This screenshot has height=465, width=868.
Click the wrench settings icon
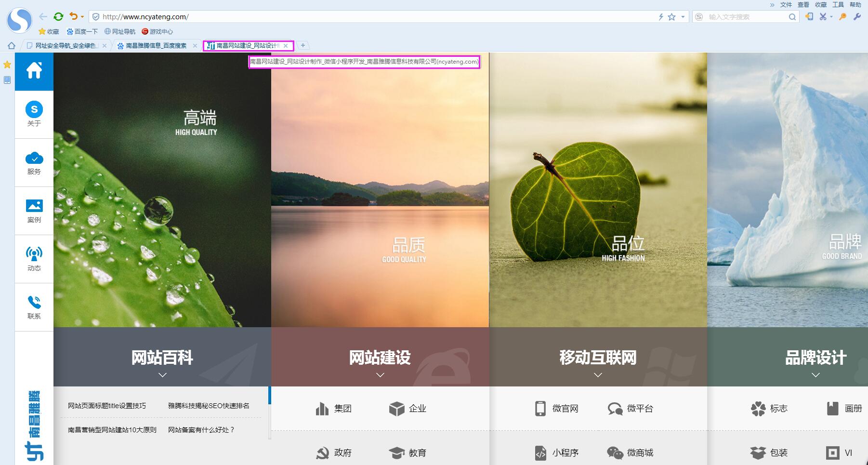point(857,17)
